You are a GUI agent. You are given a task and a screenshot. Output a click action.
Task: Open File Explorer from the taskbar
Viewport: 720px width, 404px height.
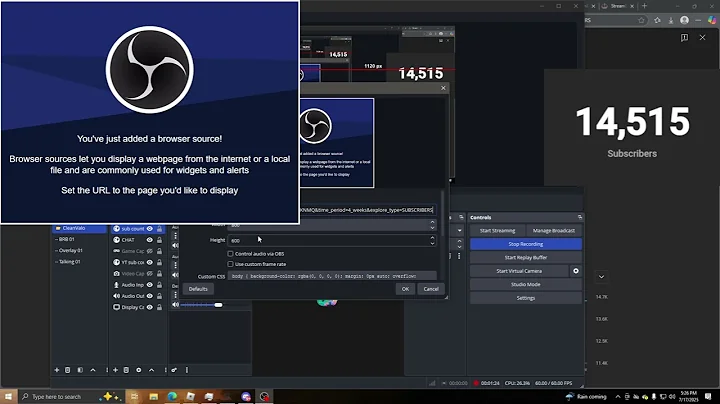point(153,396)
